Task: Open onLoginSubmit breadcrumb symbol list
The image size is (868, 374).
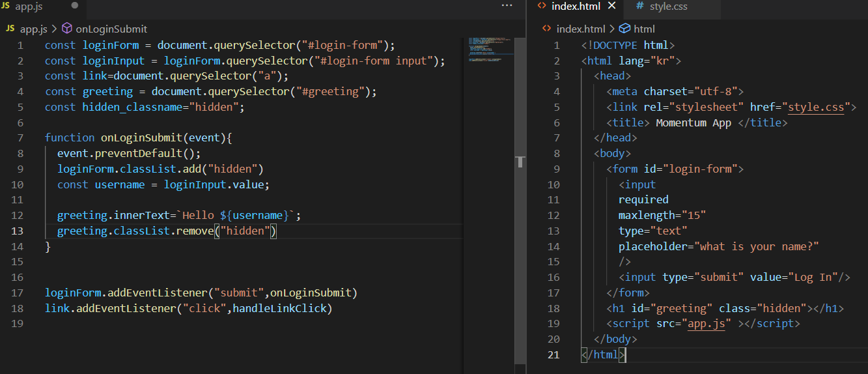Action: 111,29
